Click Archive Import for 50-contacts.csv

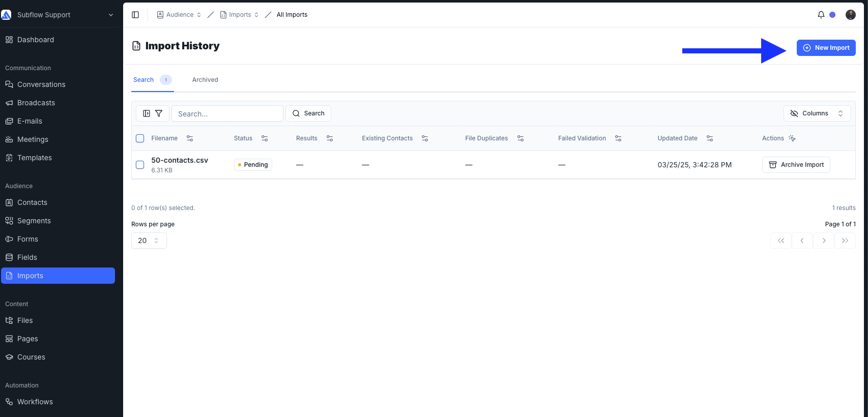(796, 165)
